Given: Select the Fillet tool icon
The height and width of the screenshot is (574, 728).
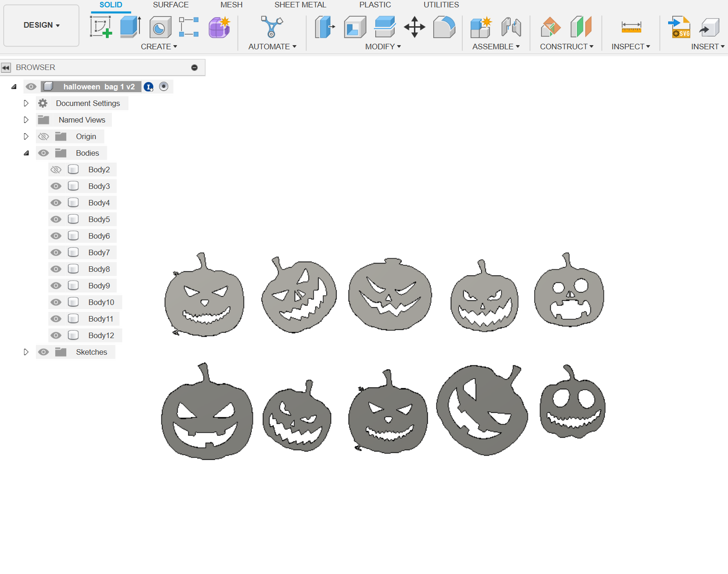Looking at the screenshot, I should click(x=444, y=27).
